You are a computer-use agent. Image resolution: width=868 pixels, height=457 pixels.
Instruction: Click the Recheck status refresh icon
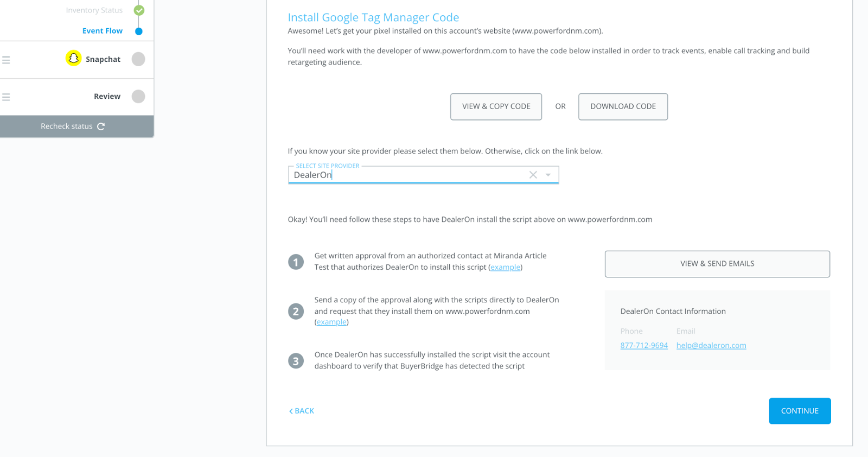coord(101,126)
